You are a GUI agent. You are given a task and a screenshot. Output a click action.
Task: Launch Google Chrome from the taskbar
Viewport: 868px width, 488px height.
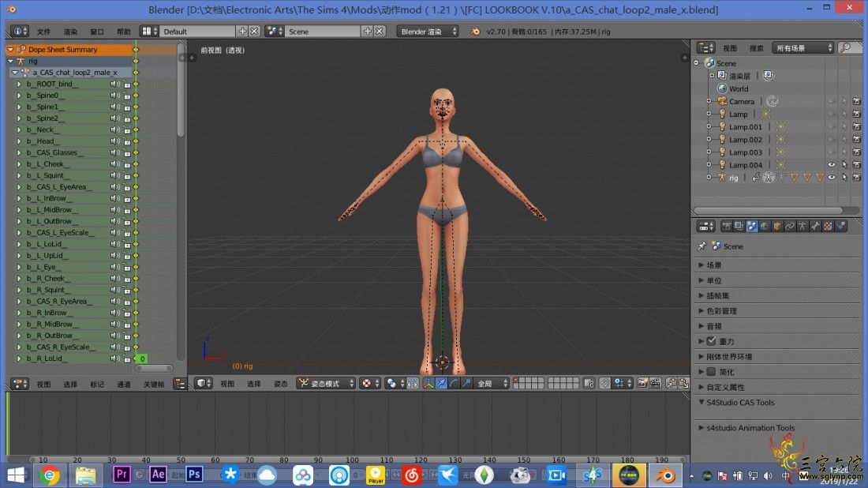[49, 475]
